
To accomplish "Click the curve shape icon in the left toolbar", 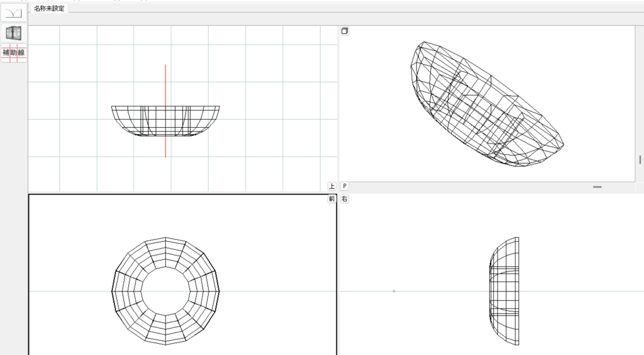I will pyautogui.click(x=14, y=12).
